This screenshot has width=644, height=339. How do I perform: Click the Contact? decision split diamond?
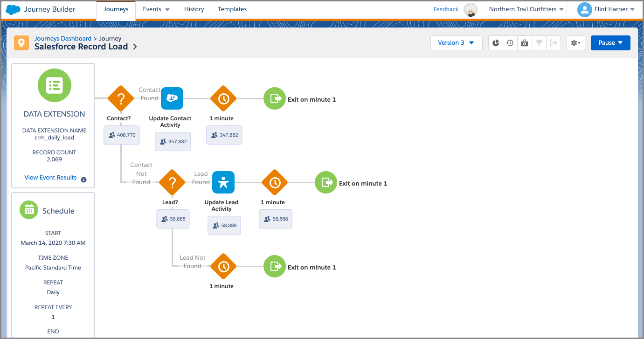pyautogui.click(x=121, y=99)
